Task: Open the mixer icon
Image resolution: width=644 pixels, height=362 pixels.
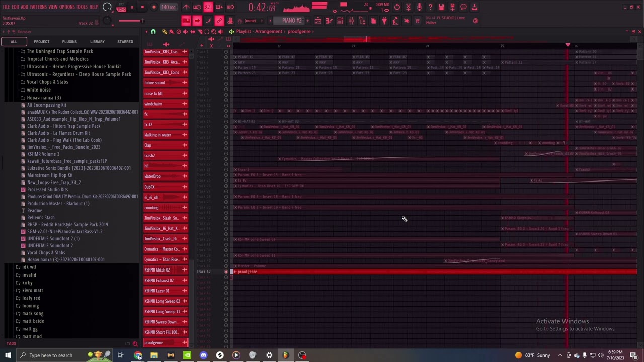Action: 351,21
